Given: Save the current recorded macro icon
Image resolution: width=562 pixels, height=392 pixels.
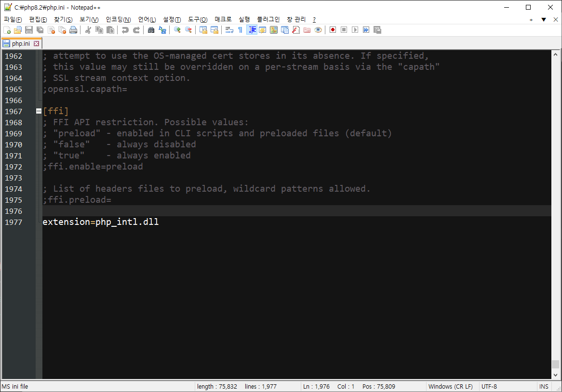Looking at the screenshot, I should click(x=377, y=30).
